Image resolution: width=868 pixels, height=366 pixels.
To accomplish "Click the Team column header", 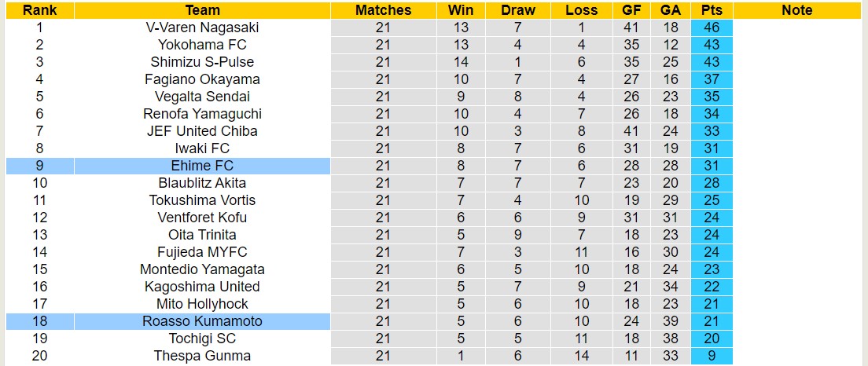I will point(202,10).
